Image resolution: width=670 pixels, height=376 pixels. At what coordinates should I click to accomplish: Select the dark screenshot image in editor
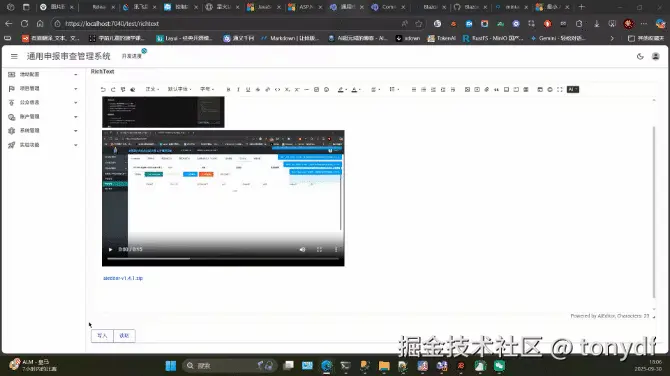(163, 112)
